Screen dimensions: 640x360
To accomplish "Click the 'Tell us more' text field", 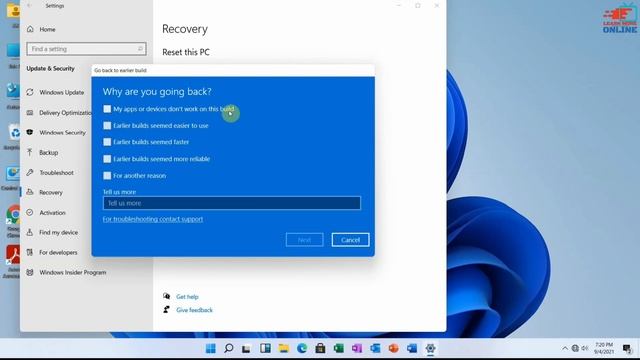I will click(232, 203).
